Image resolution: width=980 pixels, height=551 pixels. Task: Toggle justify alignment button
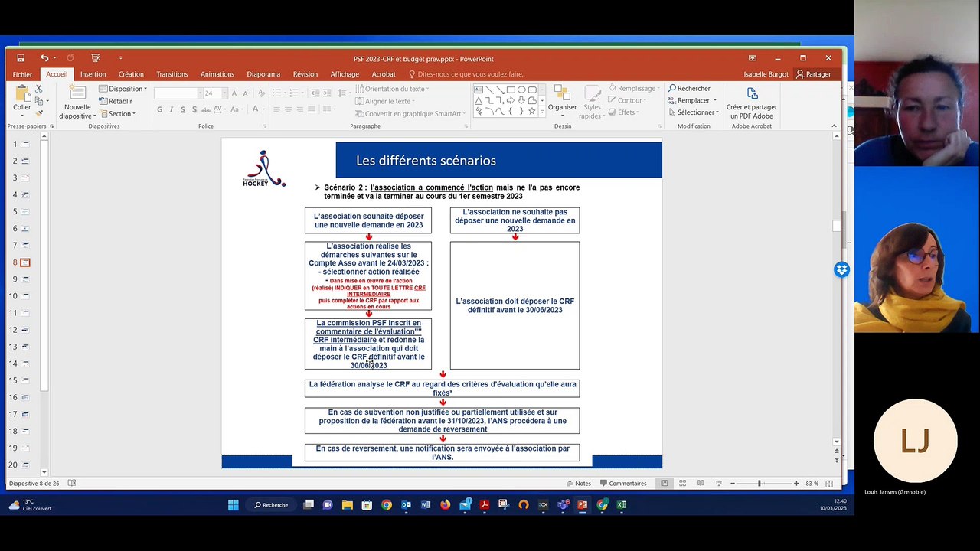point(313,110)
